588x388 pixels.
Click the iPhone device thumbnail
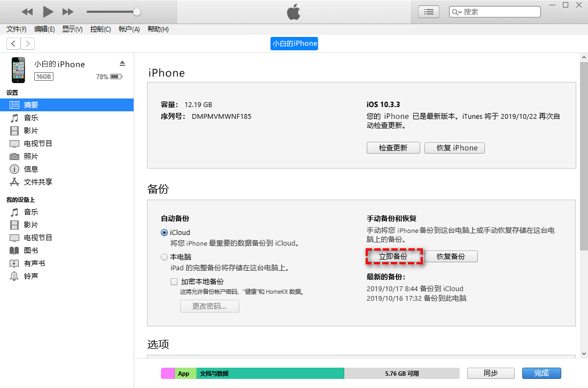(18, 70)
